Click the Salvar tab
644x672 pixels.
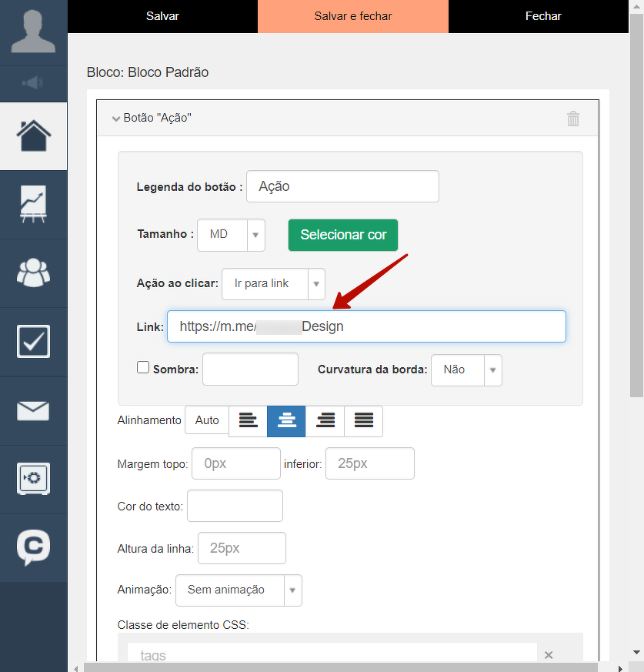point(162,16)
